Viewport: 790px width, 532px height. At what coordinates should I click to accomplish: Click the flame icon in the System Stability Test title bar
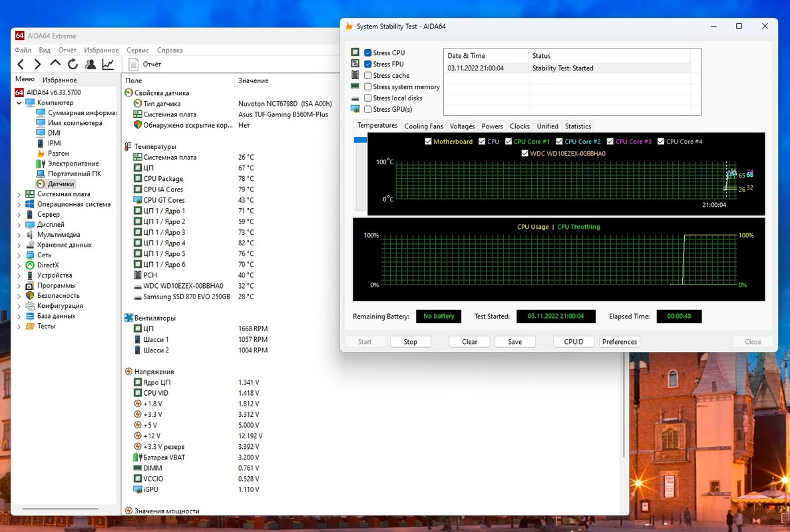pyautogui.click(x=349, y=26)
